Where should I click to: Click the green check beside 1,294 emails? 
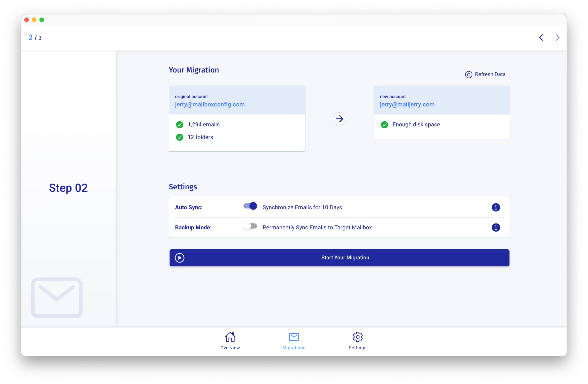180,125
